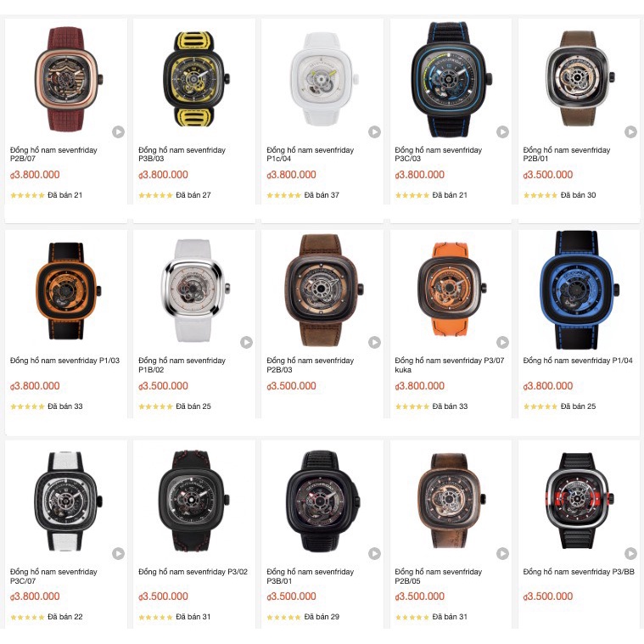This screenshot has width=644, height=644.
Task: Play video on the P2B/01 watch card
Action: [631, 132]
